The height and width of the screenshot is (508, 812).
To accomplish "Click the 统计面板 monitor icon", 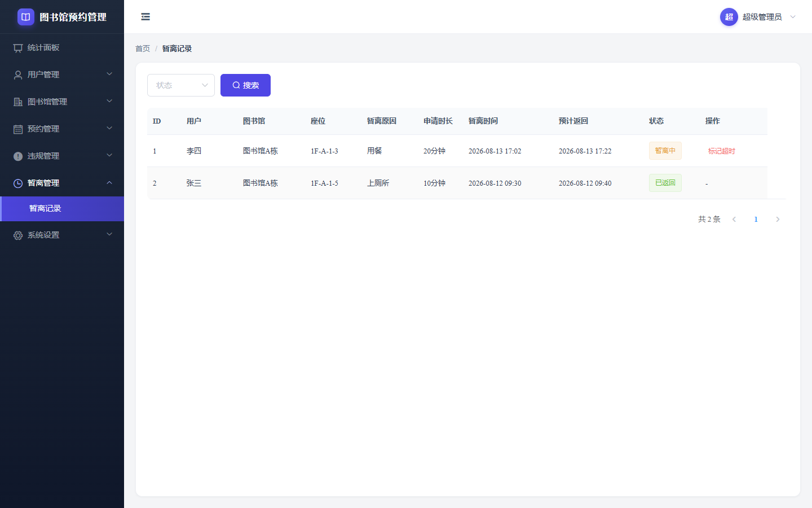I will (x=18, y=48).
